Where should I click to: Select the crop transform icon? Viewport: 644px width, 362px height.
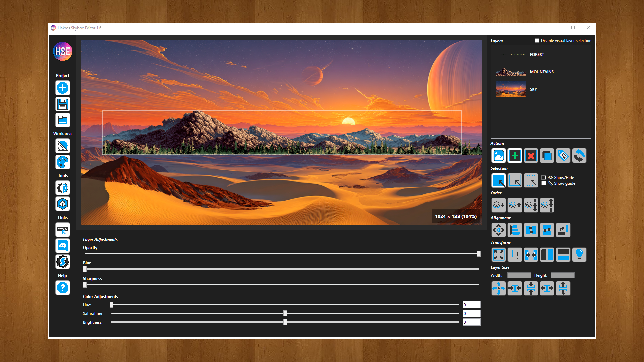coord(515,255)
